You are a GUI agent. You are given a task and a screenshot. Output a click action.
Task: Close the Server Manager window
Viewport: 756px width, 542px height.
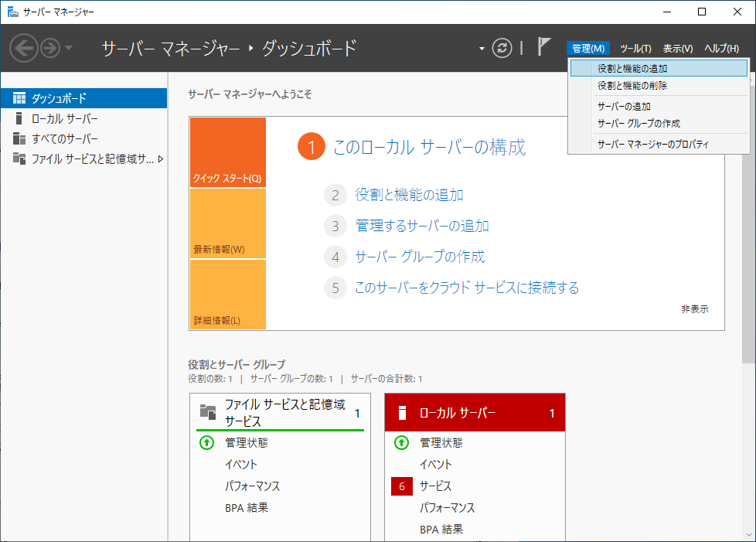[x=737, y=12]
